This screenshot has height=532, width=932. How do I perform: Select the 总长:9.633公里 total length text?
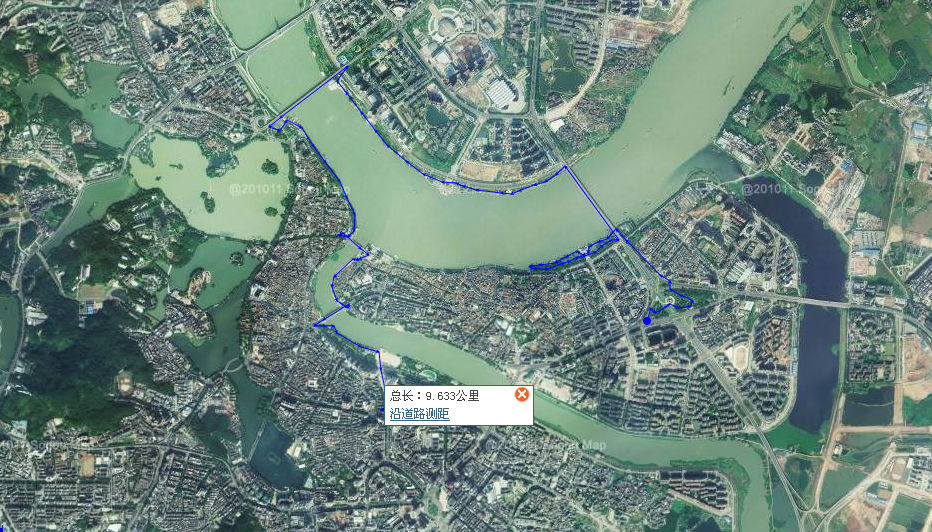click(434, 395)
